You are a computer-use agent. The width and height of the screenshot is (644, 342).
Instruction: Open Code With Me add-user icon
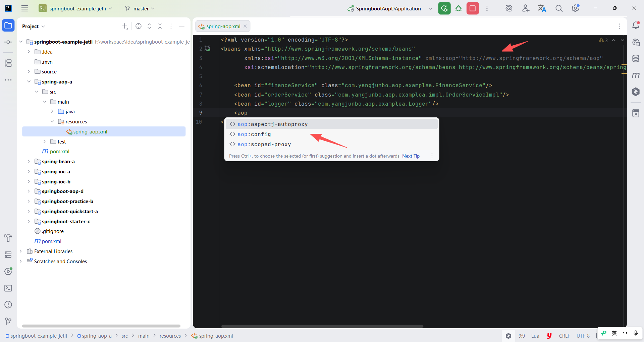pyautogui.click(x=526, y=8)
